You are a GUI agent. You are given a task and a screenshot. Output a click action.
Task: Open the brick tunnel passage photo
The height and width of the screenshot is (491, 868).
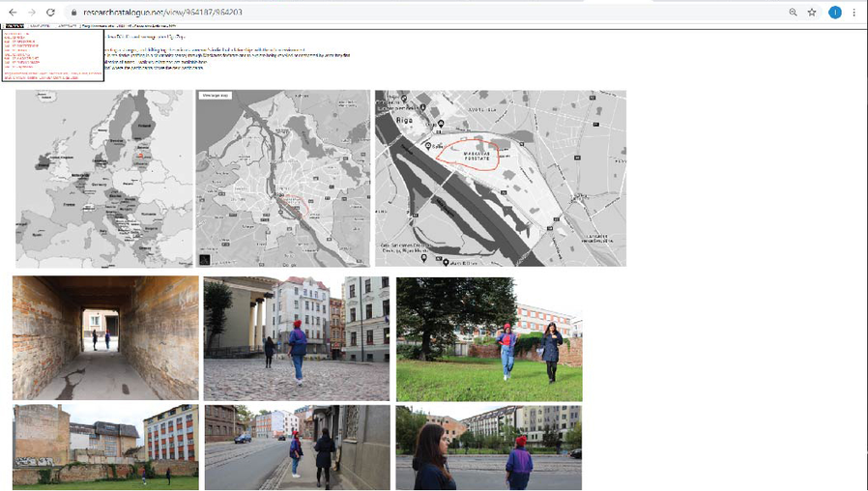(105, 337)
